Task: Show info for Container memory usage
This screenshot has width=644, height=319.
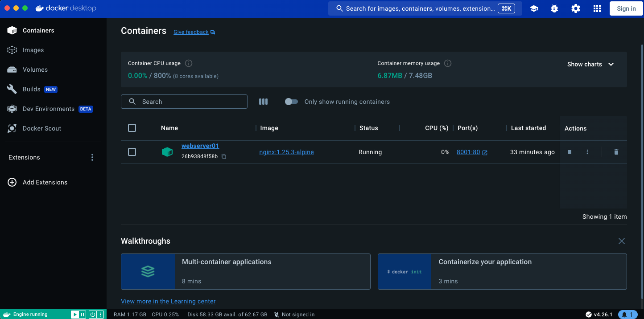Action: pyautogui.click(x=448, y=63)
